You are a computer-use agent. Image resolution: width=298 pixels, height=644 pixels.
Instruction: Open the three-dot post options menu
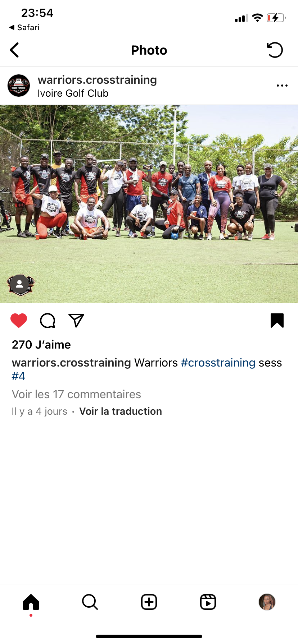coord(282,86)
